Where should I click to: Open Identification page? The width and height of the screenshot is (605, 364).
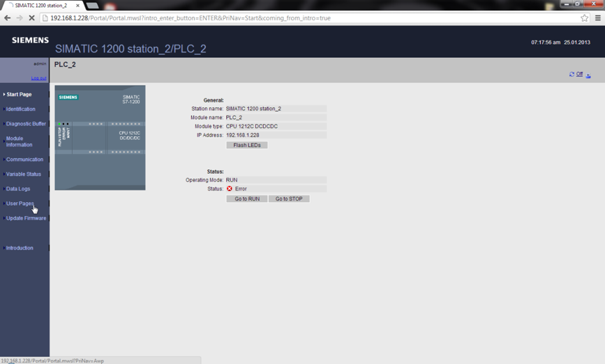tap(20, 109)
